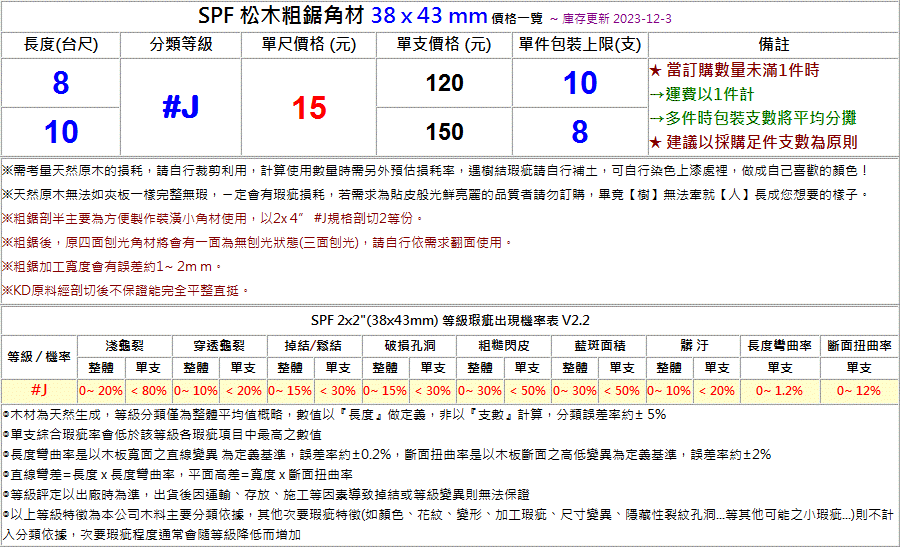Select the 單支價格 (元) header

point(444,44)
